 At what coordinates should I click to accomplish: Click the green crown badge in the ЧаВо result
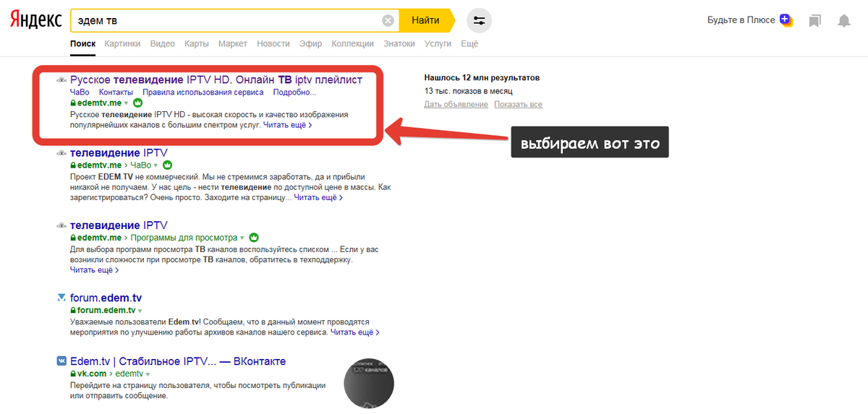168,165
